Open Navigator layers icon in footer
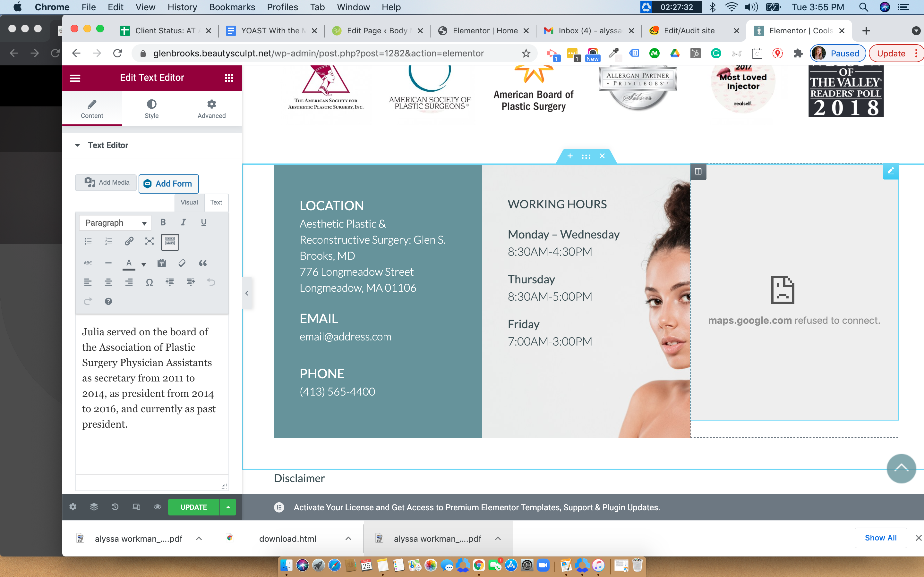The height and width of the screenshot is (577, 924). (94, 507)
